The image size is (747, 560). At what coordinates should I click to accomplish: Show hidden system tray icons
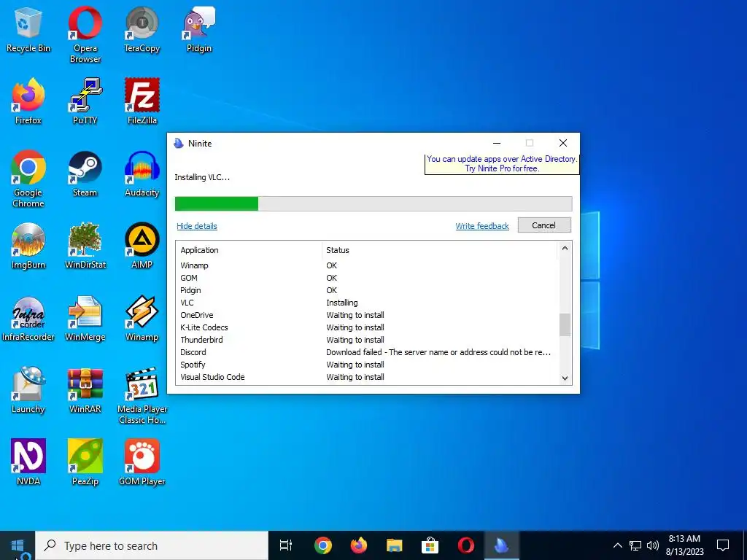(x=617, y=545)
